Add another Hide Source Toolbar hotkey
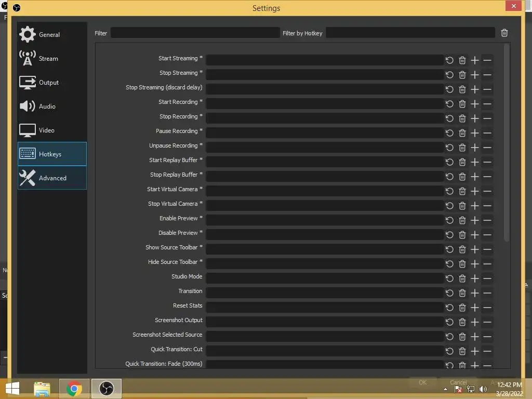Image resolution: width=532 pixels, height=399 pixels. 475,264
